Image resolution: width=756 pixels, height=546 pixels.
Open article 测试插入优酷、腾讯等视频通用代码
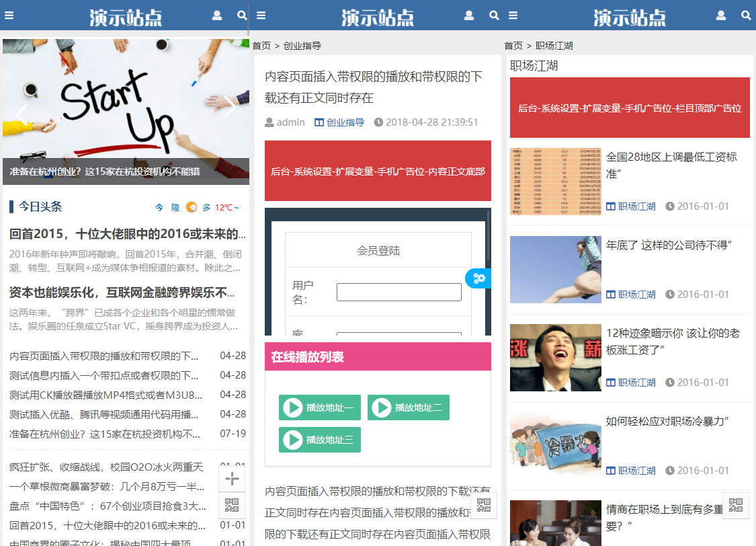coord(103,414)
